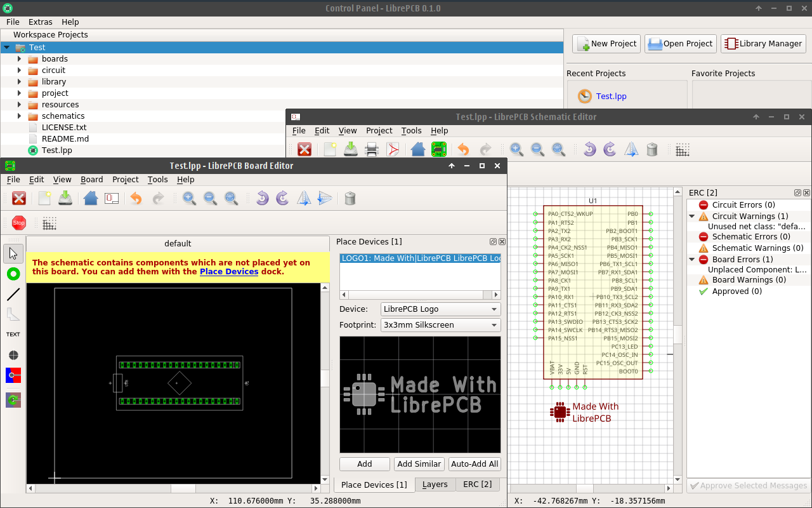Zoom to fit in Board Editor toolbar

point(231,198)
